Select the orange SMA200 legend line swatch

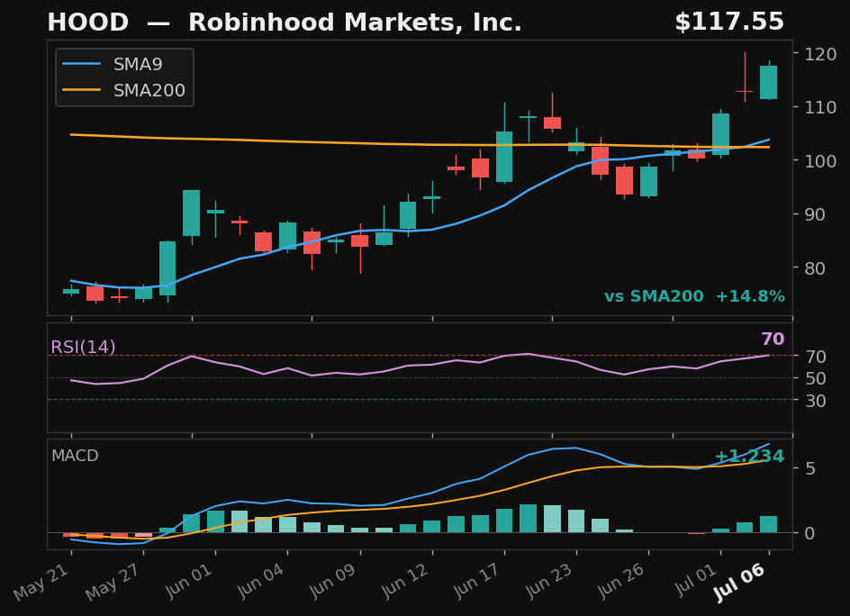(x=81, y=90)
